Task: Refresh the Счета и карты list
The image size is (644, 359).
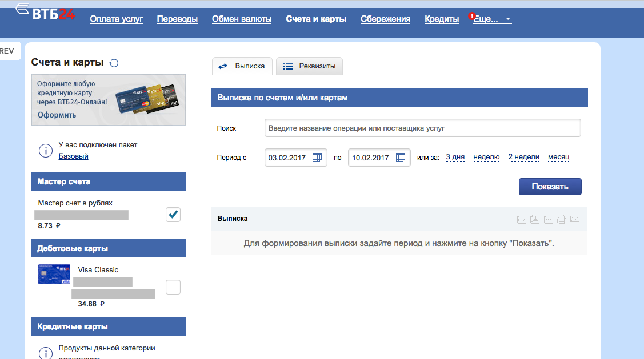Action: click(x=114, y=63)
